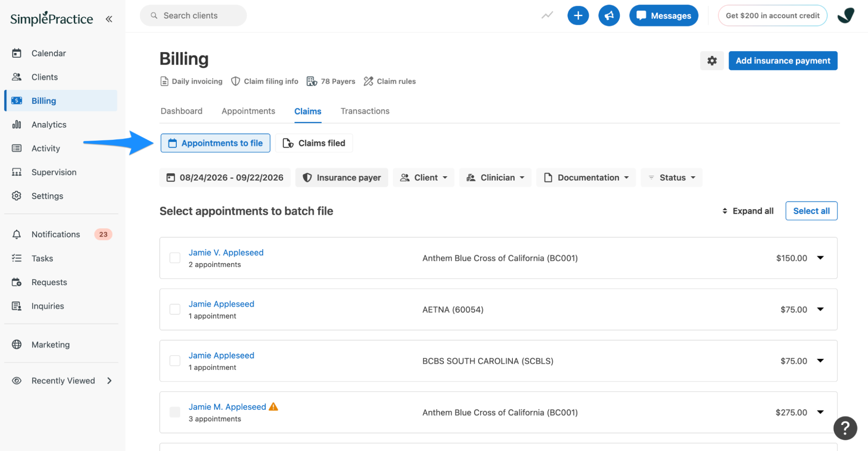Collapse the sidebar with the double chevron
This screenshot has height=451, width=868.
click(109, 19)
